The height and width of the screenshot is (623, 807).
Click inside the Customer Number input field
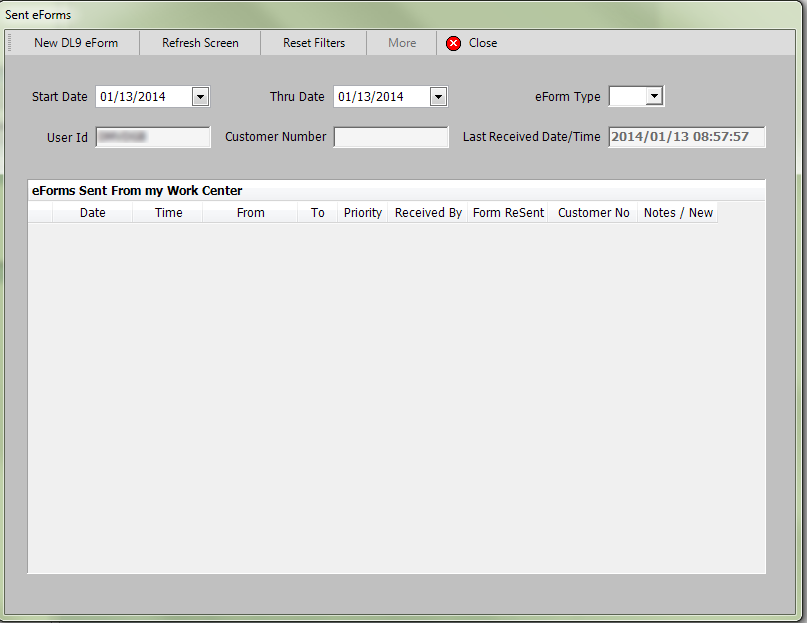[391, 137]
